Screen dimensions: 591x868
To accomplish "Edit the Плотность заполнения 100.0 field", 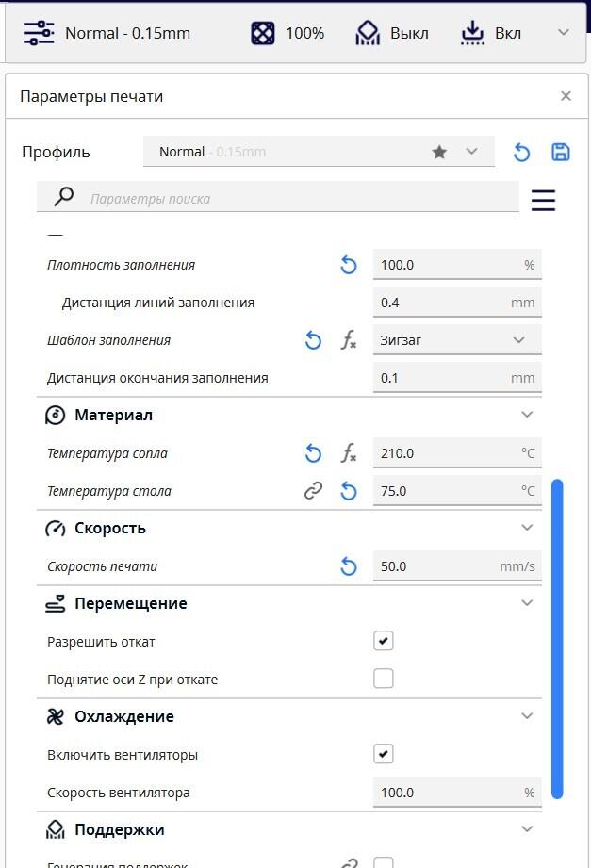I will point(457,265).
